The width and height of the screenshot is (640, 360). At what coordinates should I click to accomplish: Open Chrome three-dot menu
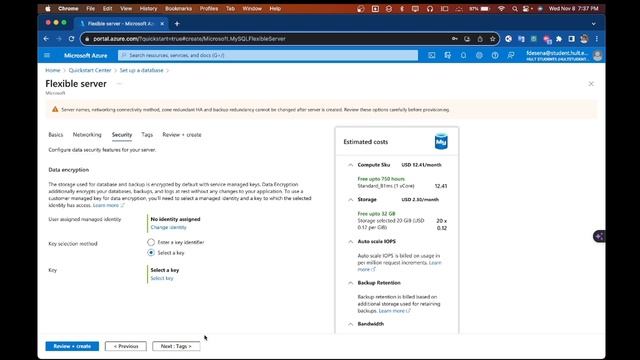click(x=597, y=39)
